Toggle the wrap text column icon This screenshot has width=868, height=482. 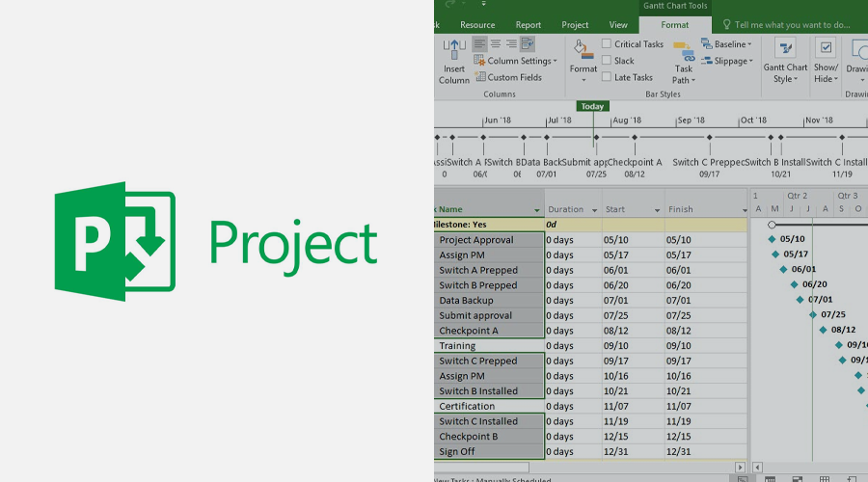pyautogui.click(x=528, y=43)
